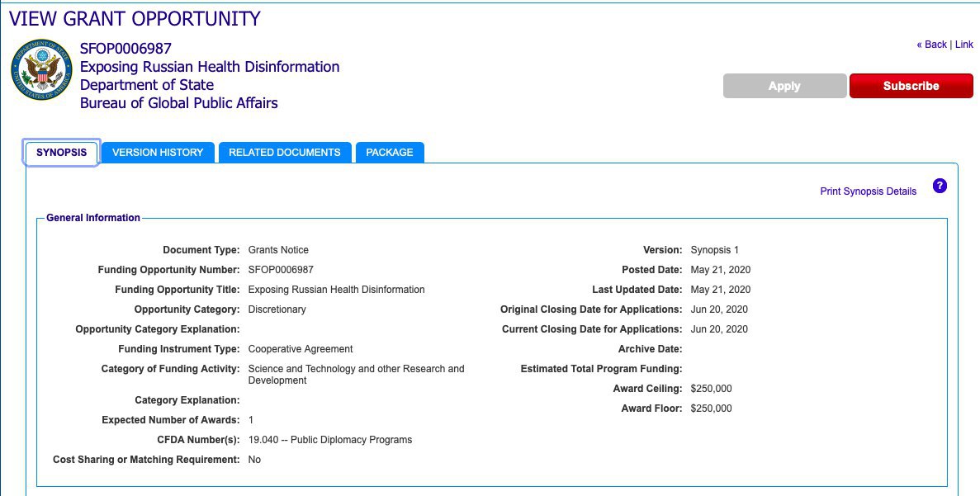980x496 pixels.
Task: Click the Posted Date value May 21, 2020
Action: click(721, 270)
